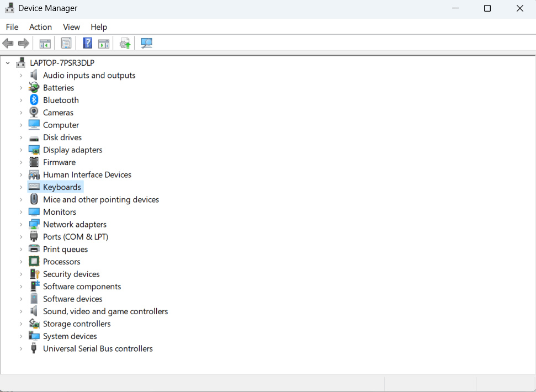Select the Storage controllers label
Screen dimensions: 536x392
tap(77, 324)
